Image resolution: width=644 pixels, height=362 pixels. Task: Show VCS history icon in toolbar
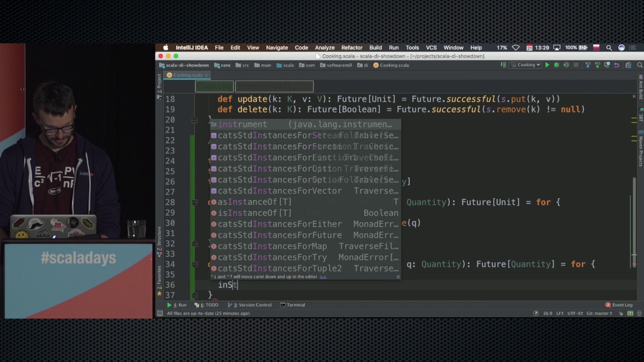(x=607, y=65)
